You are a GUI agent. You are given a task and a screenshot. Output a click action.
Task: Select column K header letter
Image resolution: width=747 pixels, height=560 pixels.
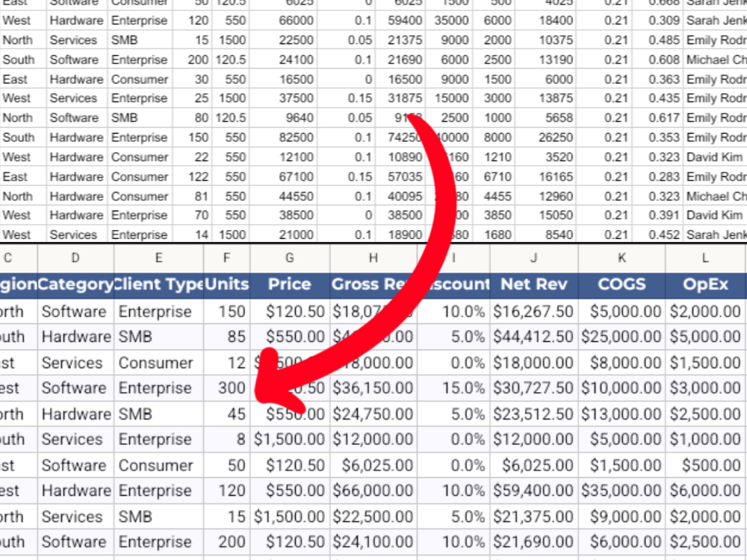point(622,258)
